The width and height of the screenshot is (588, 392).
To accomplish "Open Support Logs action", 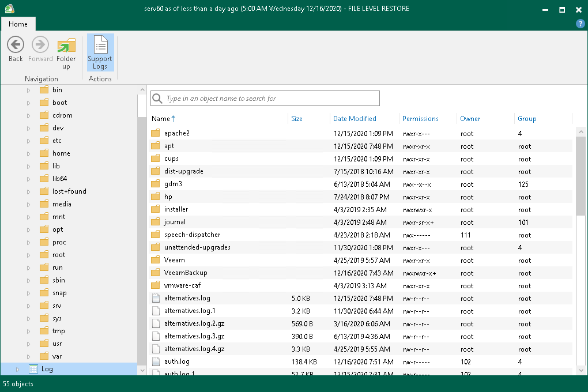I will (100, 52).
